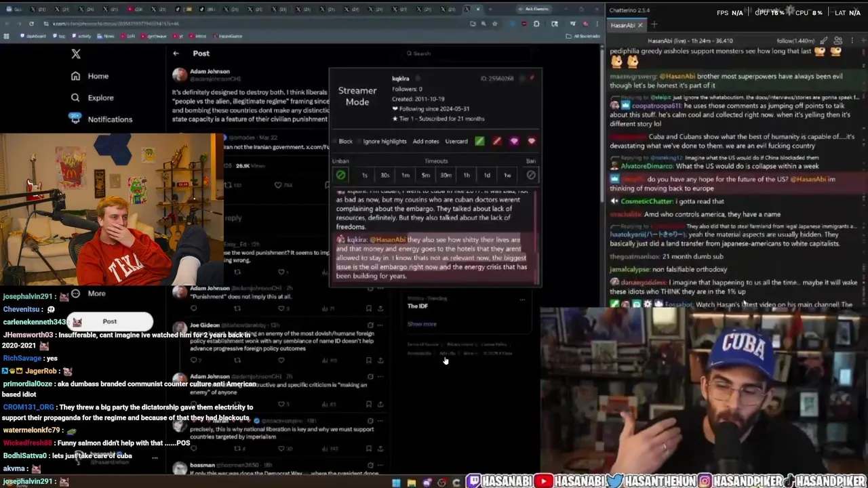Screen dimensions: 868x488
Task: Click the white Post button
Action: click(109, 321)
